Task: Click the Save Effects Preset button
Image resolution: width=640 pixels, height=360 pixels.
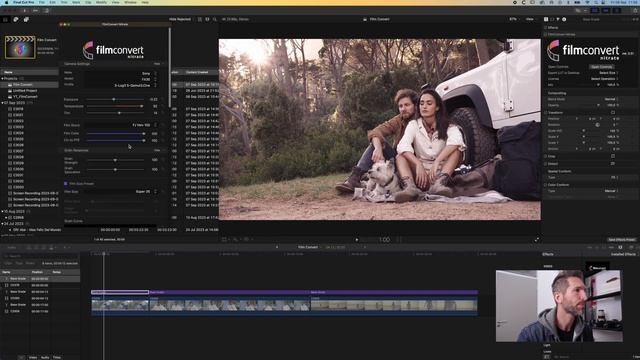Action: [x=622, y=240]
